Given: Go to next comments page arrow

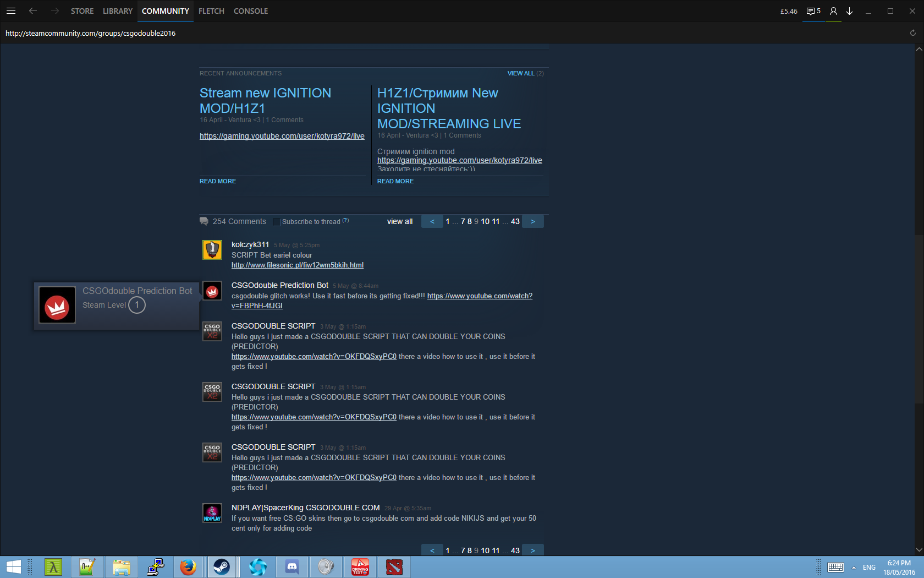Looking at the screenshot, I should (532, 221).
